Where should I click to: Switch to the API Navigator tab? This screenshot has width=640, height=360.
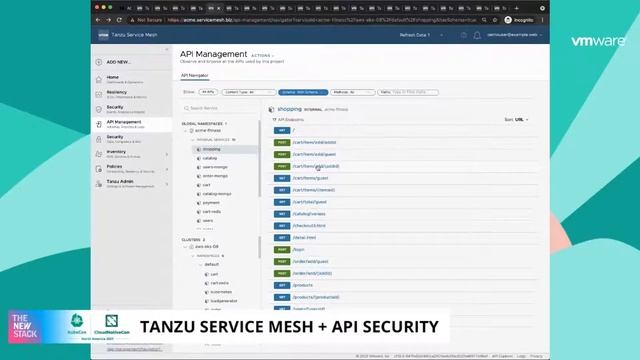pos(195,76)
